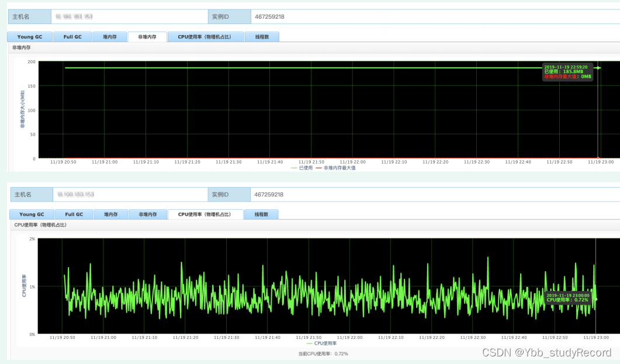The height and width of the screenshot is (364, 620).
Task: Click CPU使用率（物理机占比）section heading
Action: point(40,225)
